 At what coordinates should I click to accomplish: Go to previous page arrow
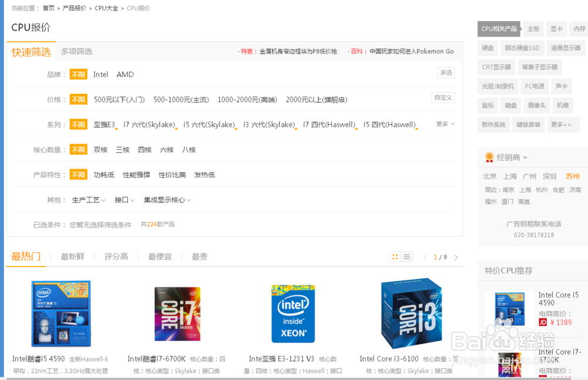coord(425,257)
